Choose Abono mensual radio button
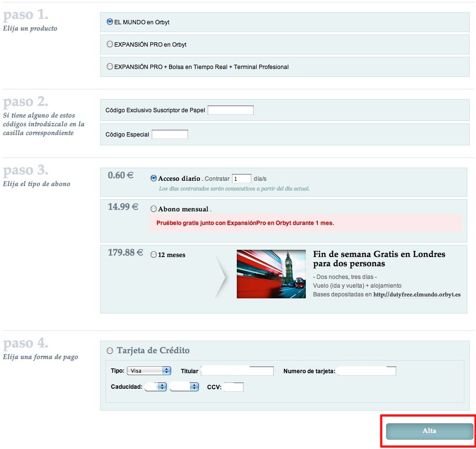This screenshot has height=449, width=476. point(154,209)
